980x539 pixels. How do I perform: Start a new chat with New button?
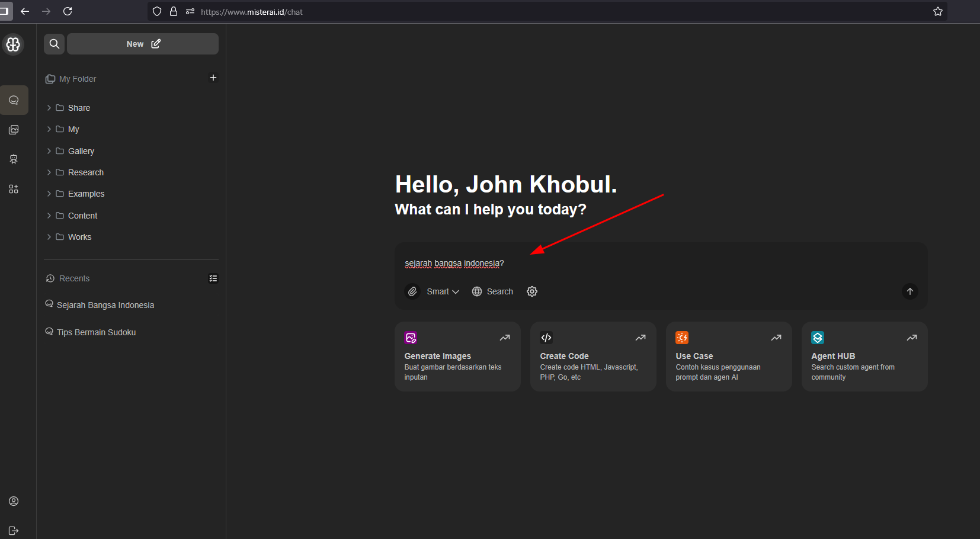click(143, 44)
